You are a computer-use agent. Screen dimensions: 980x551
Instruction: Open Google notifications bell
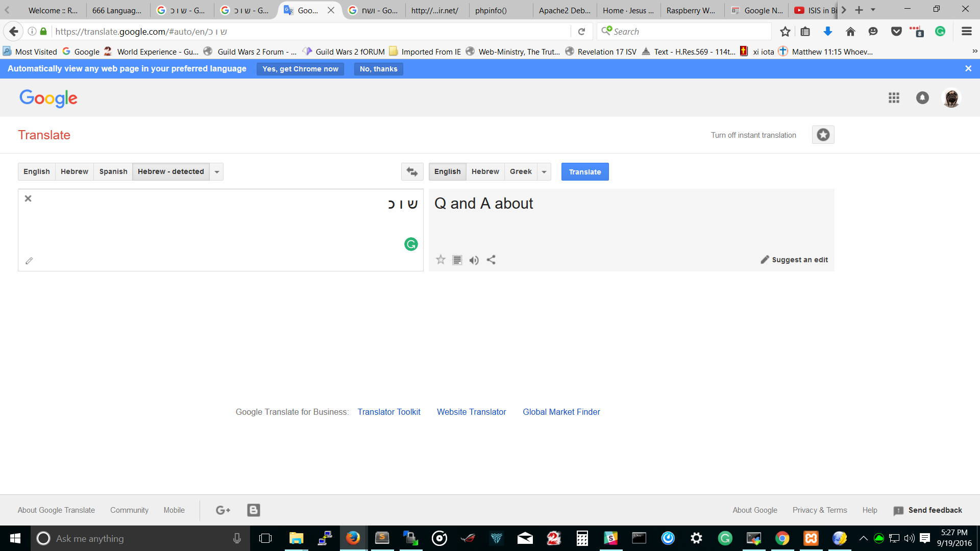922,98
